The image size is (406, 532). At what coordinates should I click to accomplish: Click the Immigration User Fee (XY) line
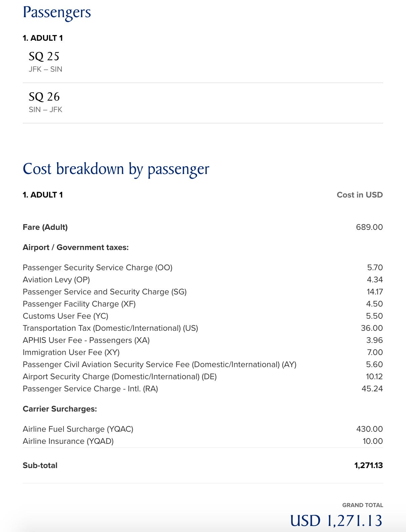pos(203,352)
